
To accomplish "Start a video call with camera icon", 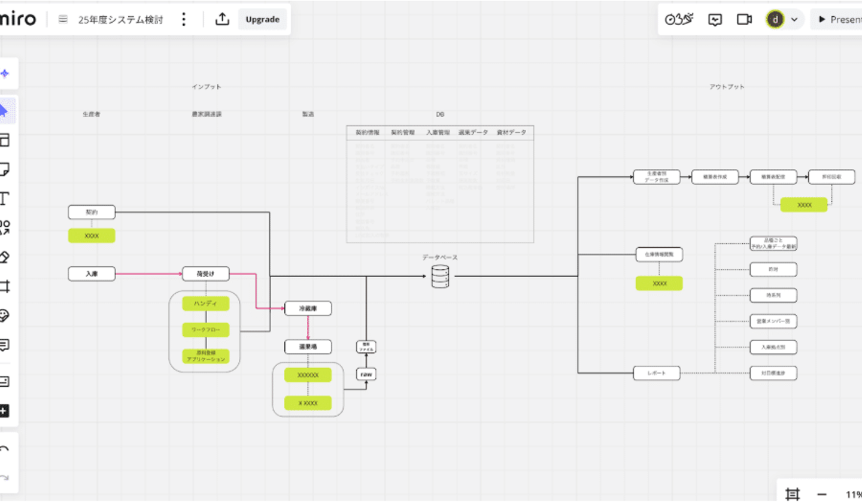I will tap(744, 19).
